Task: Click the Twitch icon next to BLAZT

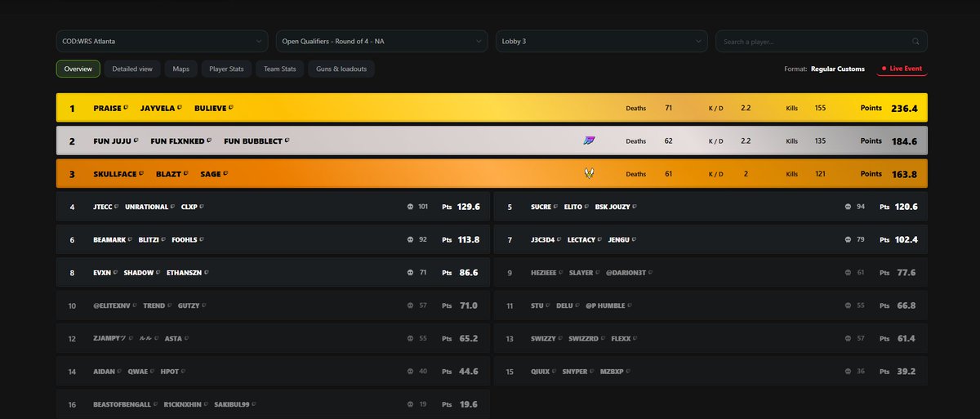Action: pyautogui.click(x=185, y=174)
